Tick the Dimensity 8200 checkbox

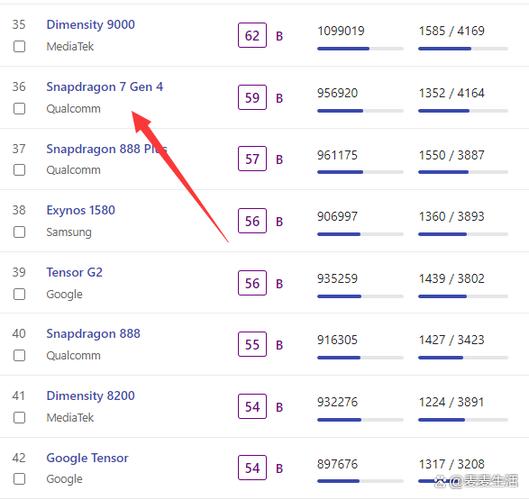pyautogui.click(x=19, y=417)
